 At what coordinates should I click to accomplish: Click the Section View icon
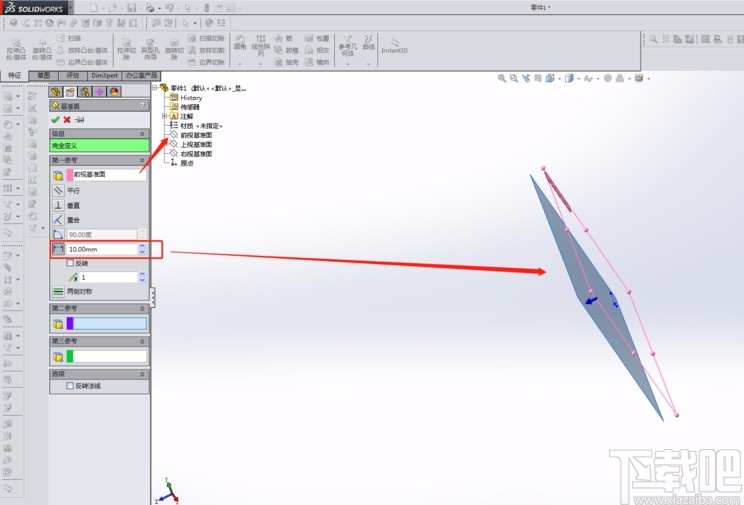click(x=538, y=78)
